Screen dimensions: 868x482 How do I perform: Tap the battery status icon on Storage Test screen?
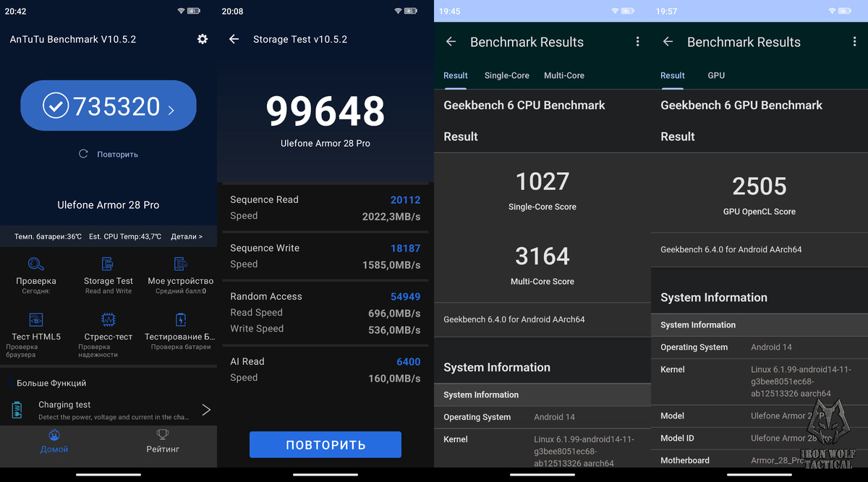click(411, 11)
